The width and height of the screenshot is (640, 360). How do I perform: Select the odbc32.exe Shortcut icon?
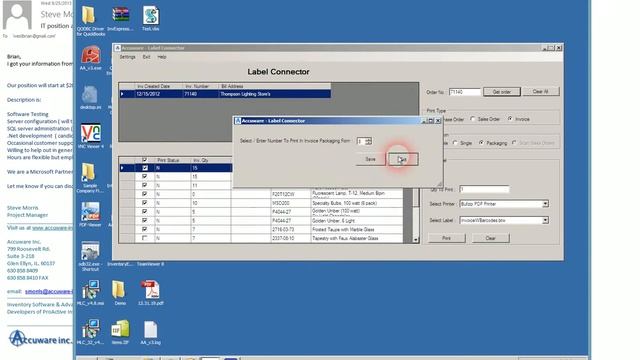(x=90, y=251)
